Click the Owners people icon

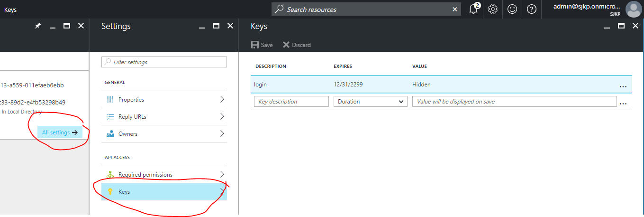[110, 134]
